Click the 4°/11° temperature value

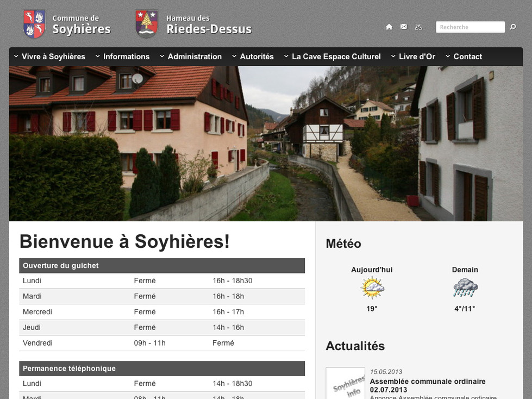coord(465,309)
